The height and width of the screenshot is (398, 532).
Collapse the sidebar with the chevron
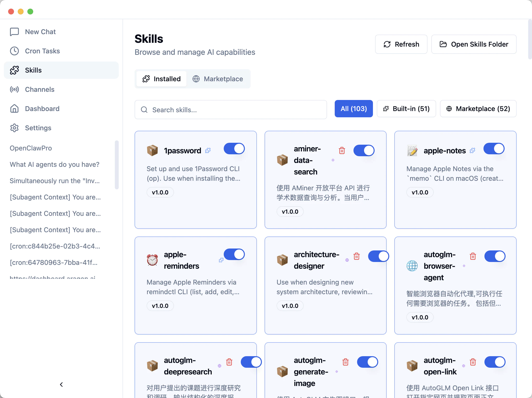[61, 384]
